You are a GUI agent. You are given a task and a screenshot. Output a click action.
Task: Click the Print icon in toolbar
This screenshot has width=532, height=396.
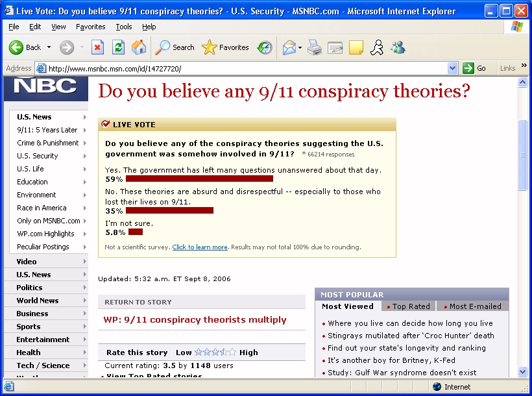[315, 47]
